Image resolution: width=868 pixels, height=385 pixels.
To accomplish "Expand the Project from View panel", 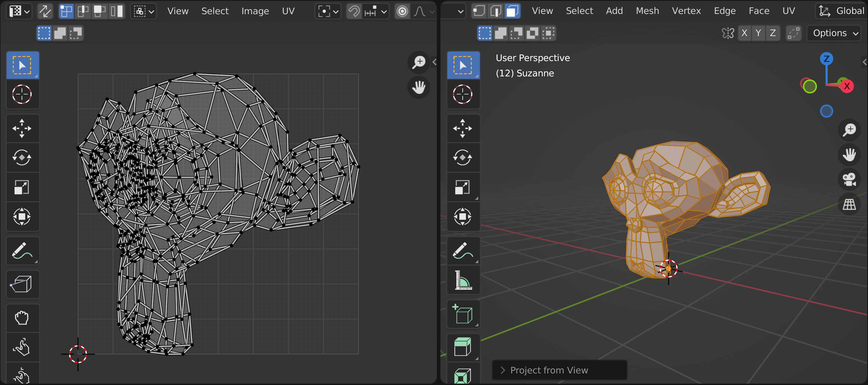I will pyautogui.click(x=549, y=370).
